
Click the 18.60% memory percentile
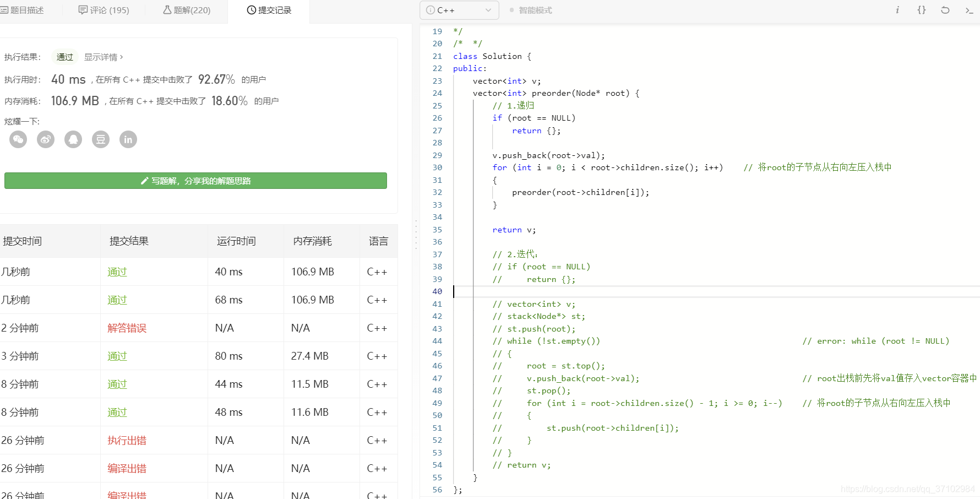pyautogui.click(x=229, y=101)
